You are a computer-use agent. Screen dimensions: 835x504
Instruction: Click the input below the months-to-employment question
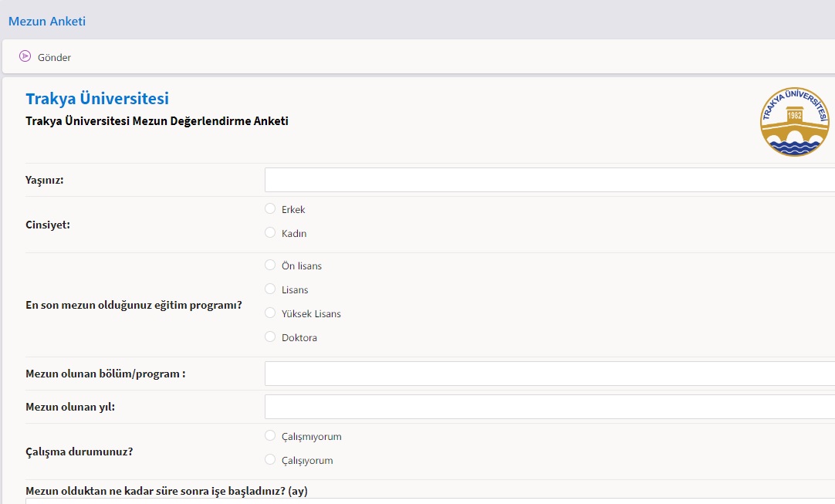click(x=429, y=501)
